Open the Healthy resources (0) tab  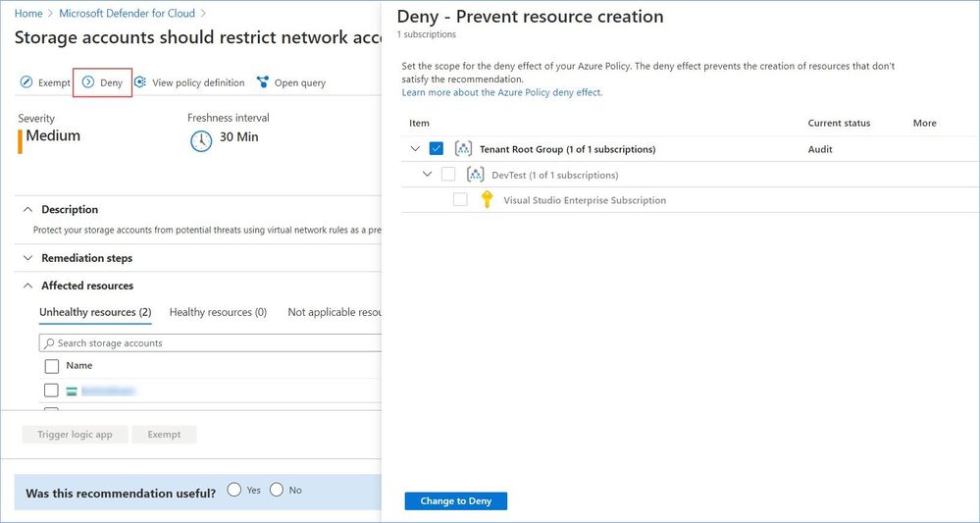point(218,312)
